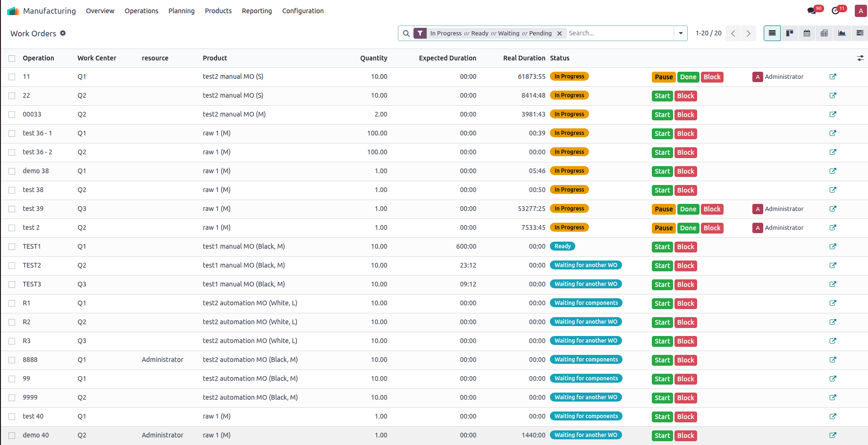Open the Reporting menu
This screenshot has width=868, height=445.
[x=256, y=11]
